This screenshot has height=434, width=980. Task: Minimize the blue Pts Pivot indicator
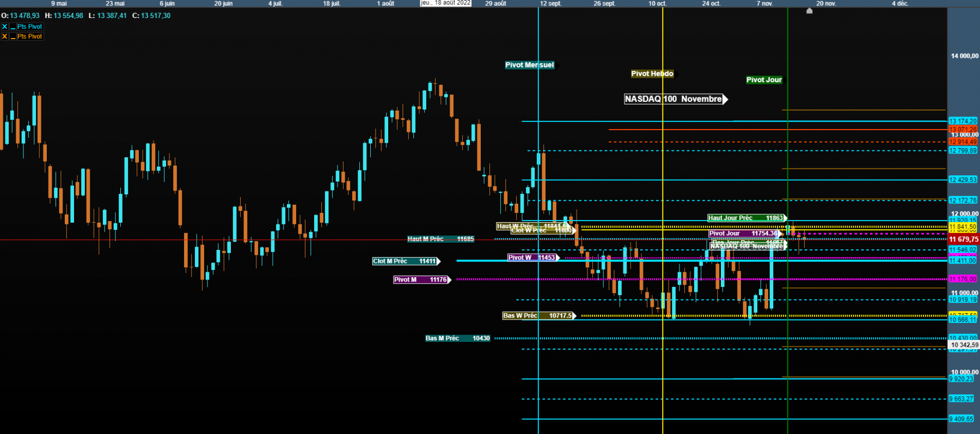coord(13,27)
